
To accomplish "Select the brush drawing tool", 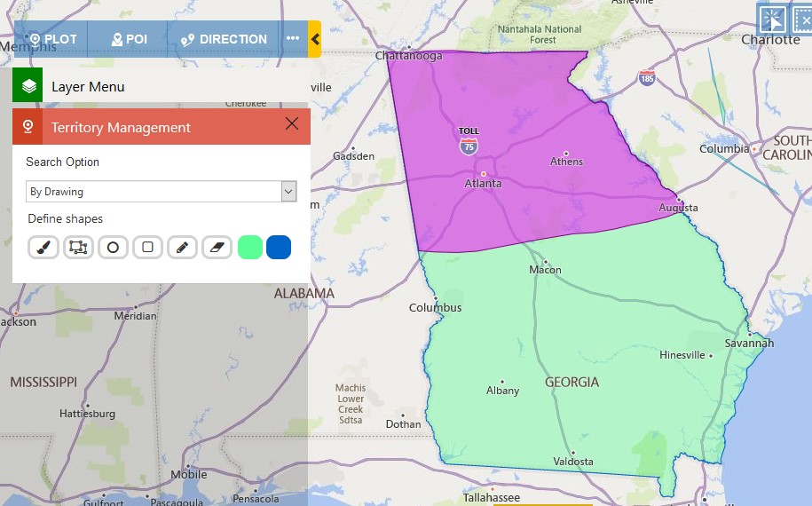I will [x=43, y=248].
